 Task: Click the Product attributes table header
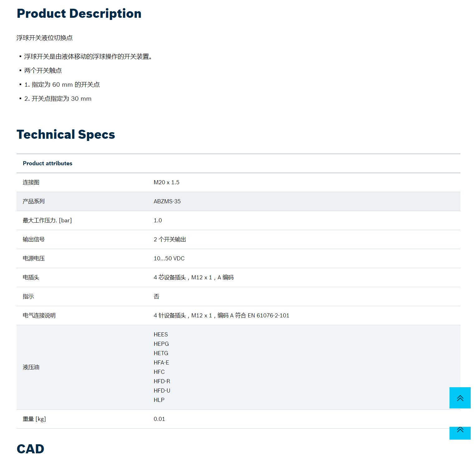(47, 163)
